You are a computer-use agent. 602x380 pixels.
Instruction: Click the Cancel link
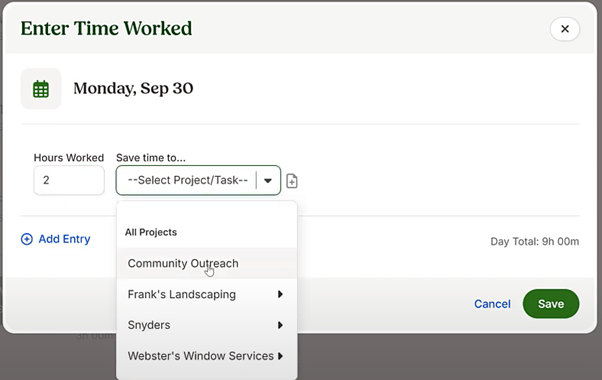tap(492, 304)
